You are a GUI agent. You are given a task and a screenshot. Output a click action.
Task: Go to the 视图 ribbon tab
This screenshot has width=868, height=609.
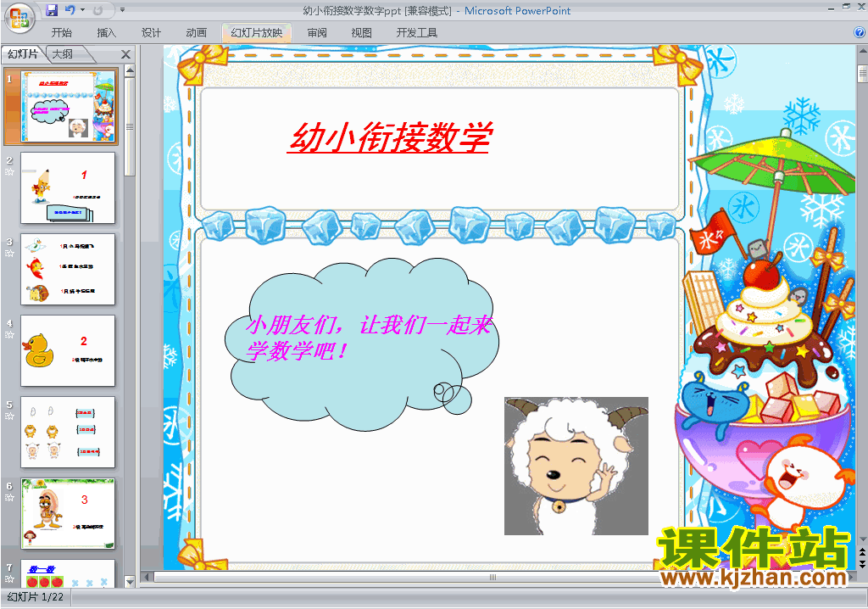click(x=361, y=33)
